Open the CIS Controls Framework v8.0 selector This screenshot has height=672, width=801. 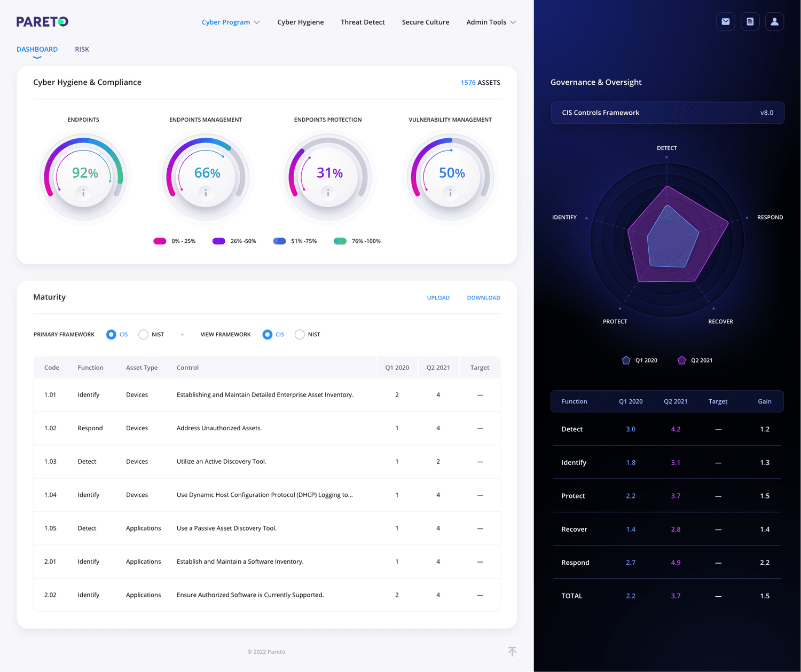click(667, 113)
